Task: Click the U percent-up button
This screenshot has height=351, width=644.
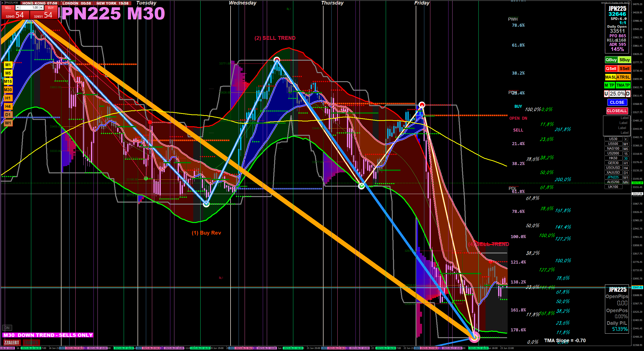Action: tap(606, 94)
